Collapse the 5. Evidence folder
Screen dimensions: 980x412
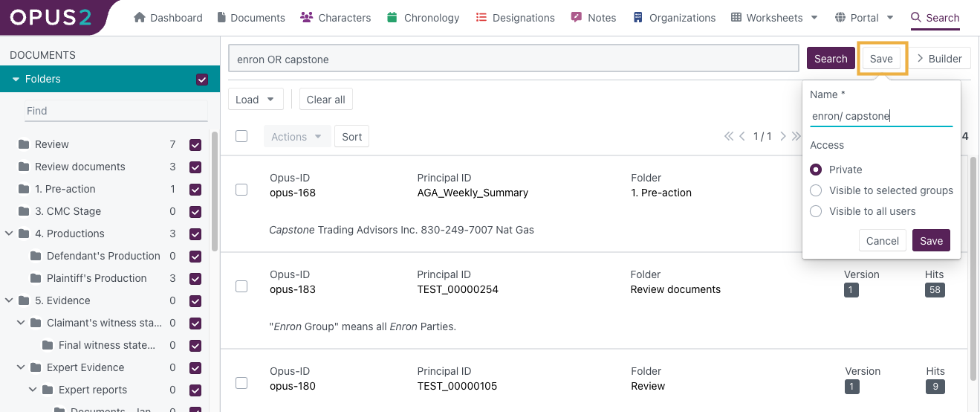click(x=9, y=300)
